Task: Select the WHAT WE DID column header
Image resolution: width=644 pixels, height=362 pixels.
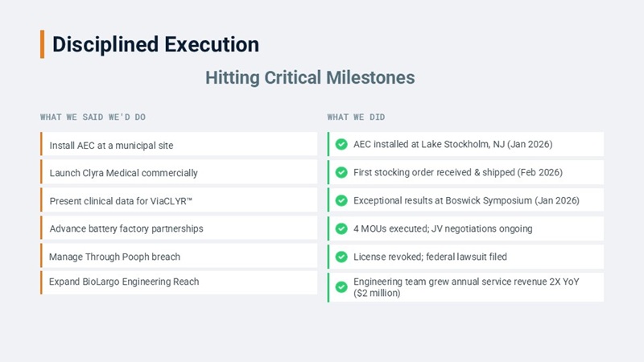Action: [356, 117]
